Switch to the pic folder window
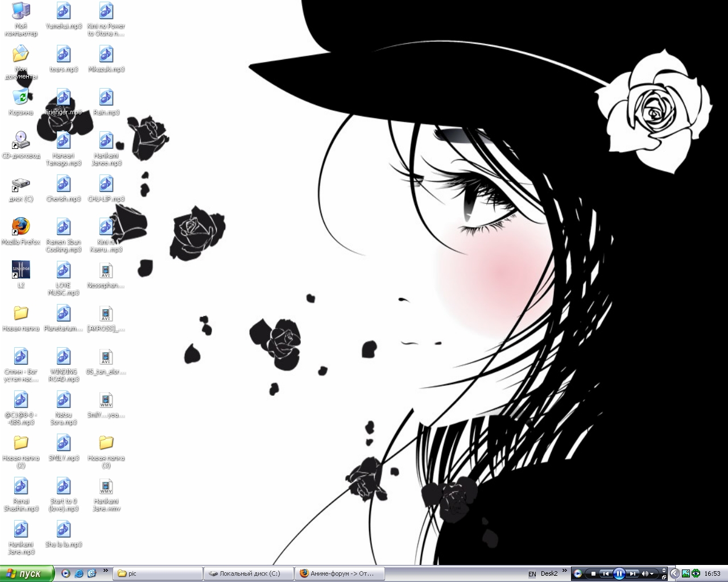Viewport: 728px width, 582px height. pyautogui.click(x=158, y=573)
